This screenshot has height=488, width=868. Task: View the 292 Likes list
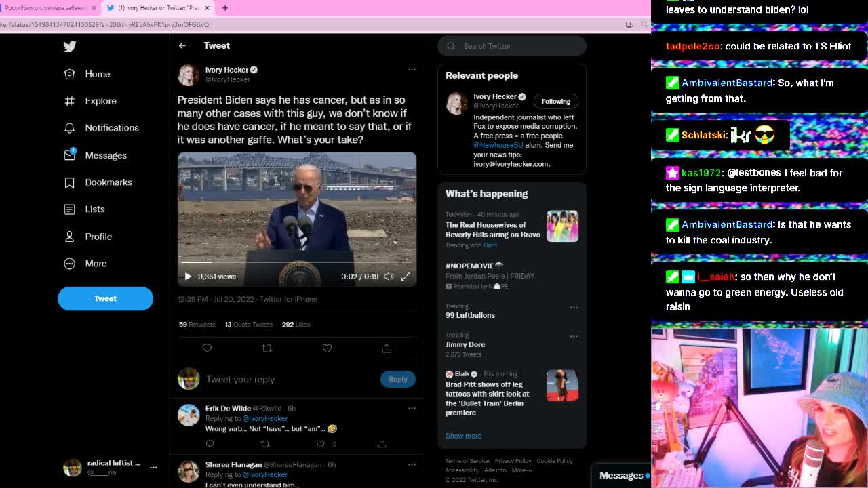[x=296, y=325]
